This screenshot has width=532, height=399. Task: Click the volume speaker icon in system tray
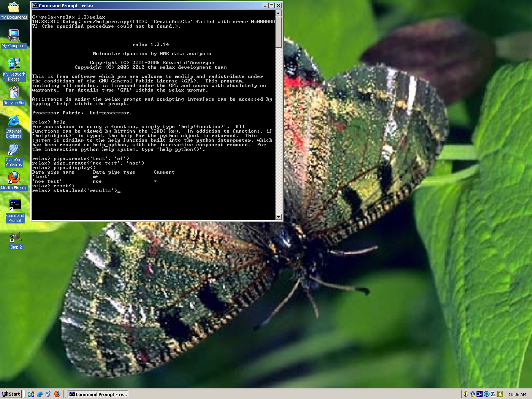pos(465,394)
